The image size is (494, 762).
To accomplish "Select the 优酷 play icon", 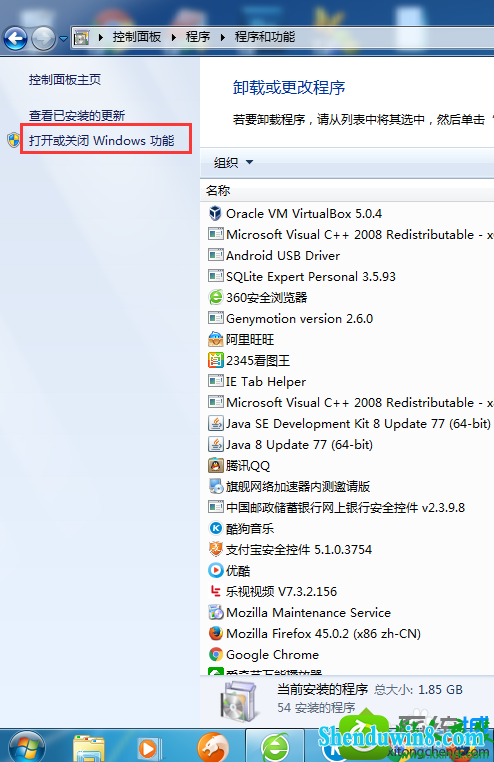I will [x=215, y=570].
